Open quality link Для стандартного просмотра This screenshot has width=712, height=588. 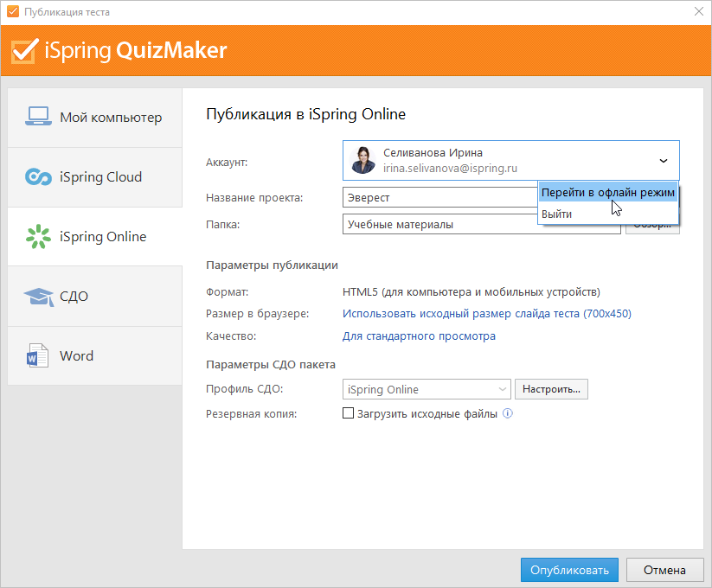[419, 336]
